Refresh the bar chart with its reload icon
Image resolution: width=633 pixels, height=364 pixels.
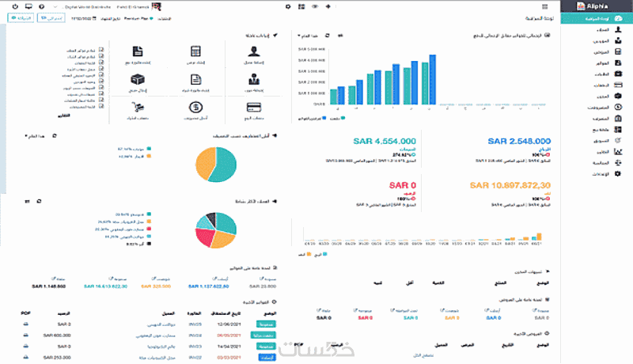[327, 36]
